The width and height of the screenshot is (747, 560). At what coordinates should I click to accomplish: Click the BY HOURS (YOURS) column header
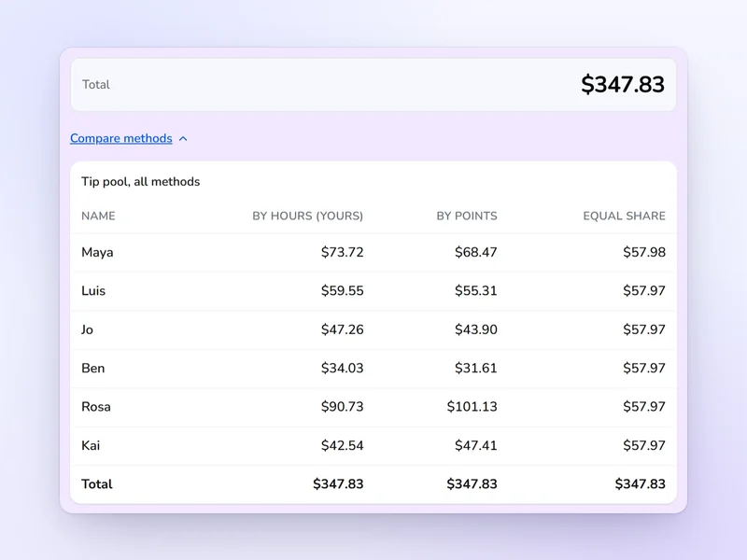(x=308, y=216)
